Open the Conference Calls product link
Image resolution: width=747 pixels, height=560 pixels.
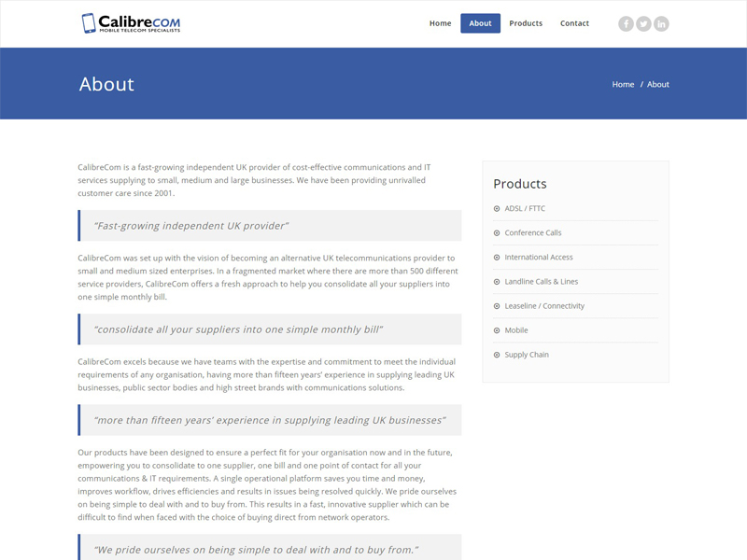click(x=533, y=232)
